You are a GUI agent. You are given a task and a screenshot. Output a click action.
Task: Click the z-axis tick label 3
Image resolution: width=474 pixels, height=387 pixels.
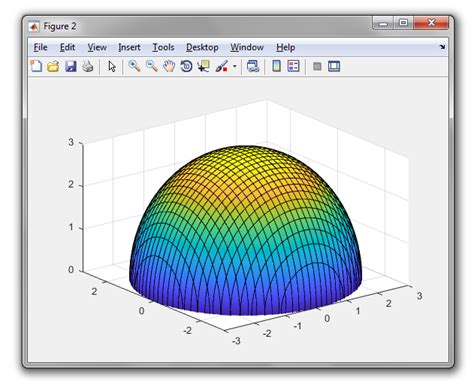point(71,142)
